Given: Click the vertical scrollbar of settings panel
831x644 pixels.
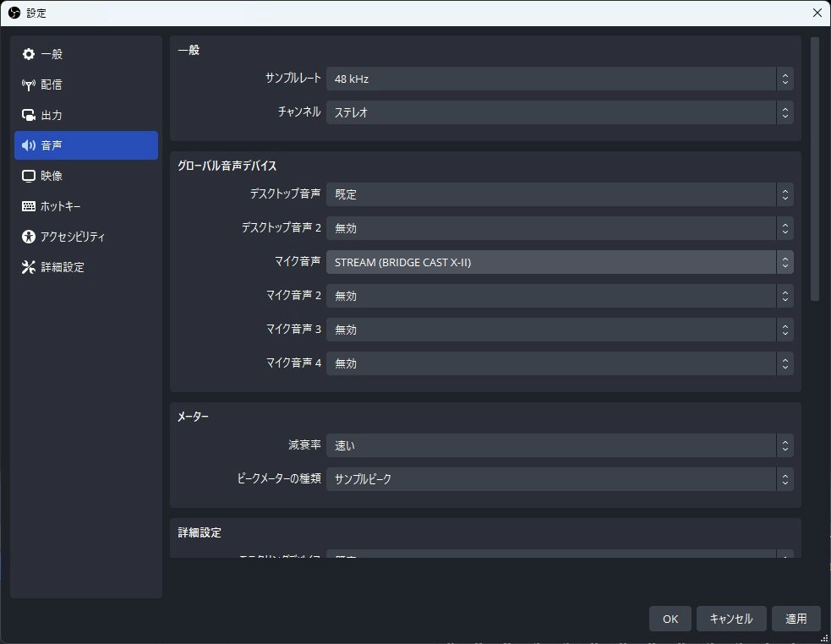Looking at the screenshot, I should [x=815, y=169].
